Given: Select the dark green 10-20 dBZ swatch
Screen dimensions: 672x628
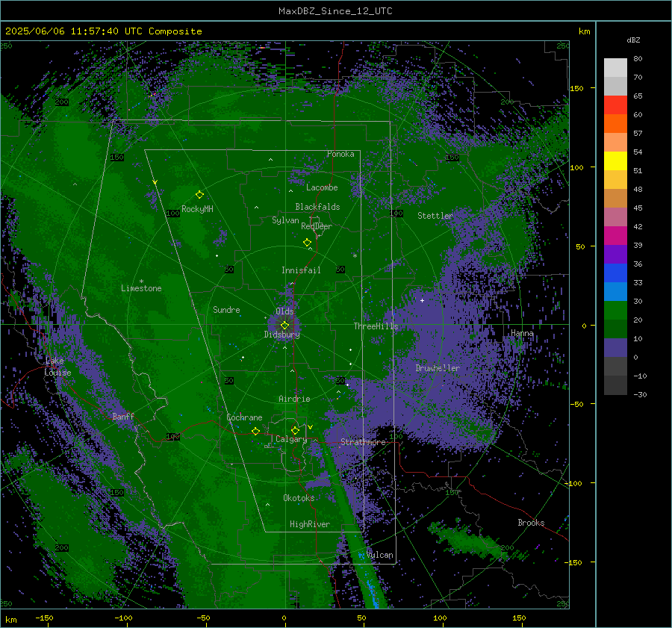Looking at the screenshot, I should 615,329.
